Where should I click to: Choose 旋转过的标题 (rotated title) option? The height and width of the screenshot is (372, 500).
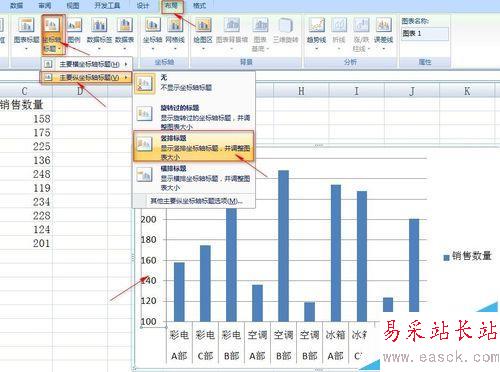click(x=194, y=116)
